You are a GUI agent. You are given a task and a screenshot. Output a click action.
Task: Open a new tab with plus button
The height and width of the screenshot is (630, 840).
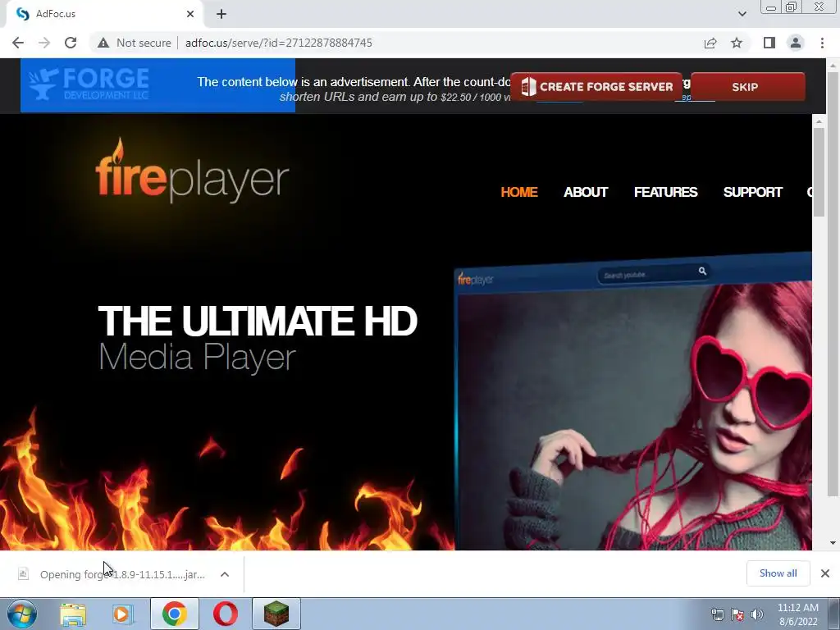point(221,14)
